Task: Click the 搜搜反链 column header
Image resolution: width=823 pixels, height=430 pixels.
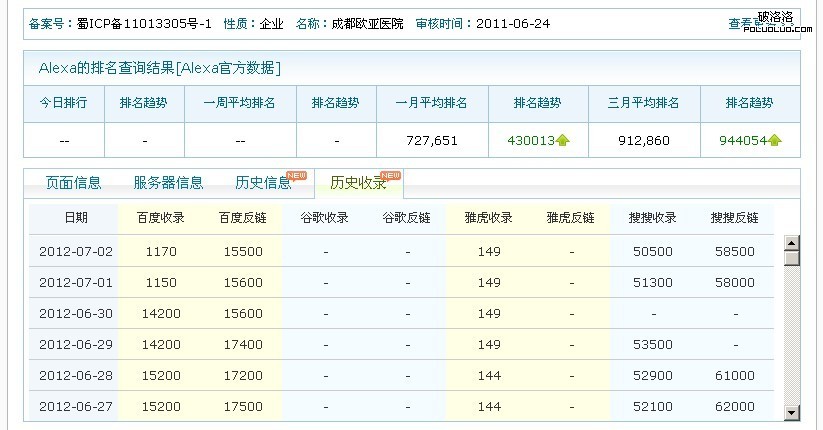Action: 734,218
